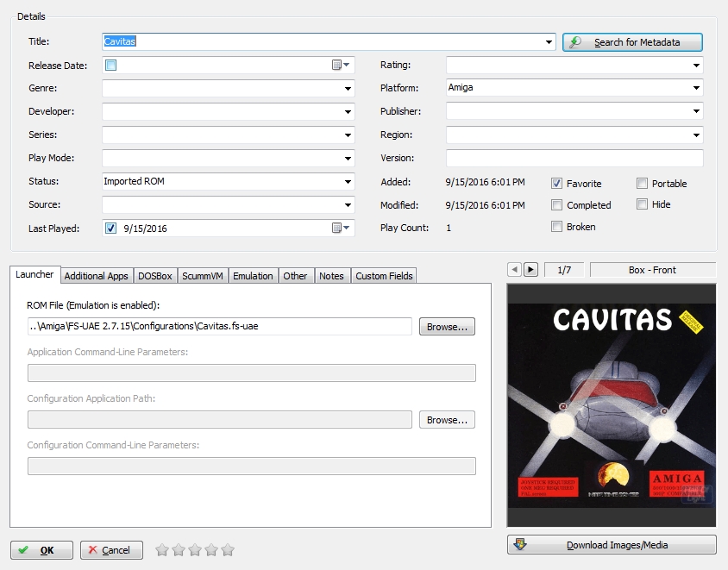Open the Publisher dropdown
This screenshot has width=728, height=570.
coord(696,111)
